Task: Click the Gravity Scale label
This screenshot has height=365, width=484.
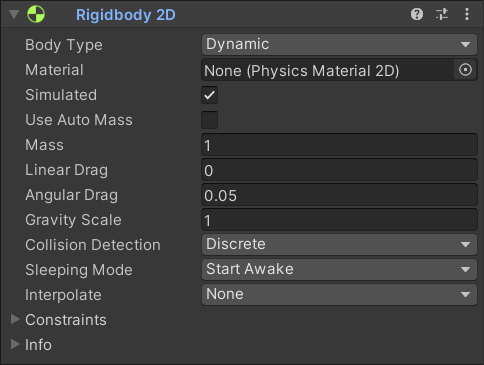Action: (x=73, y=220)
